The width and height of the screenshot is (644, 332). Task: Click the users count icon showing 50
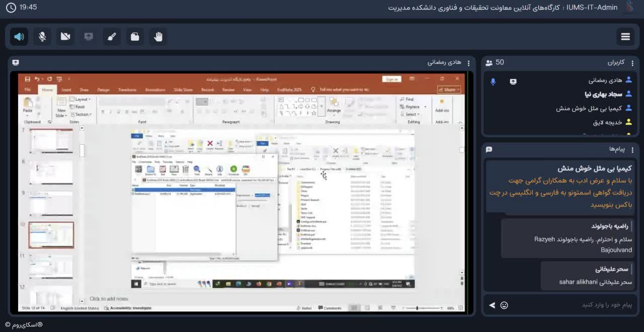(x=489, y=62)
